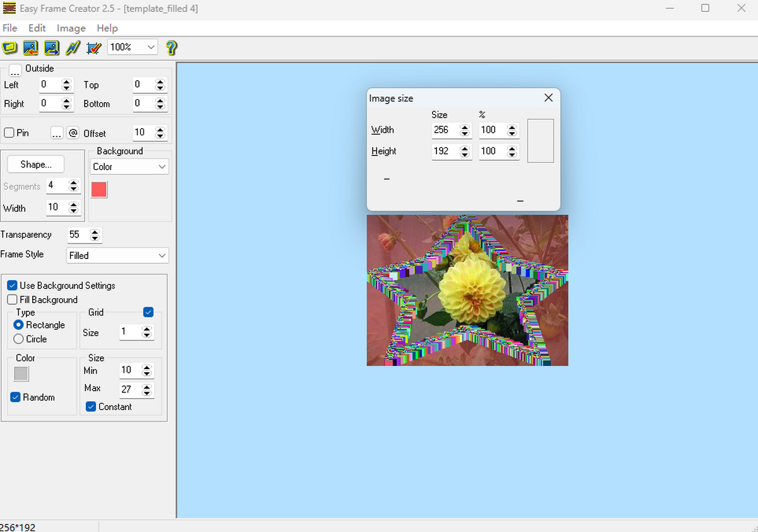Decrease Height percent in Image size dialog
The width and height of the screenshot is (758, 532).
click(x=512, y=155)
